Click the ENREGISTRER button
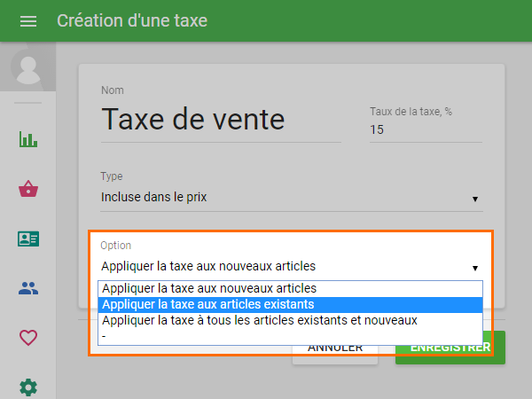 pos(450,348)
